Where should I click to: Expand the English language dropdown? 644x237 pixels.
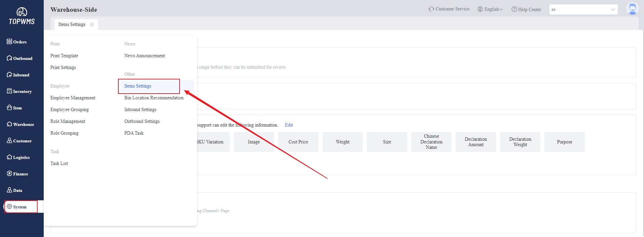click(490, 9)
